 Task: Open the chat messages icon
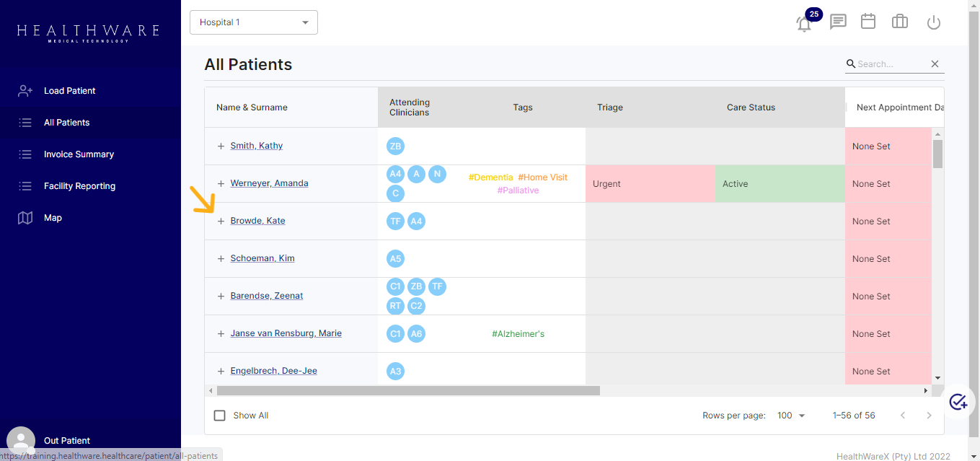pos(838,22)
